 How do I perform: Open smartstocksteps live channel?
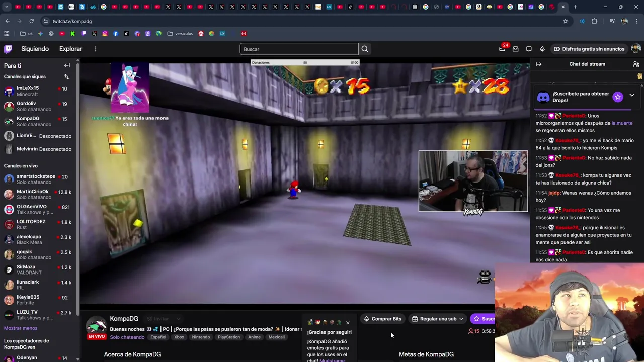coord(38,179)
